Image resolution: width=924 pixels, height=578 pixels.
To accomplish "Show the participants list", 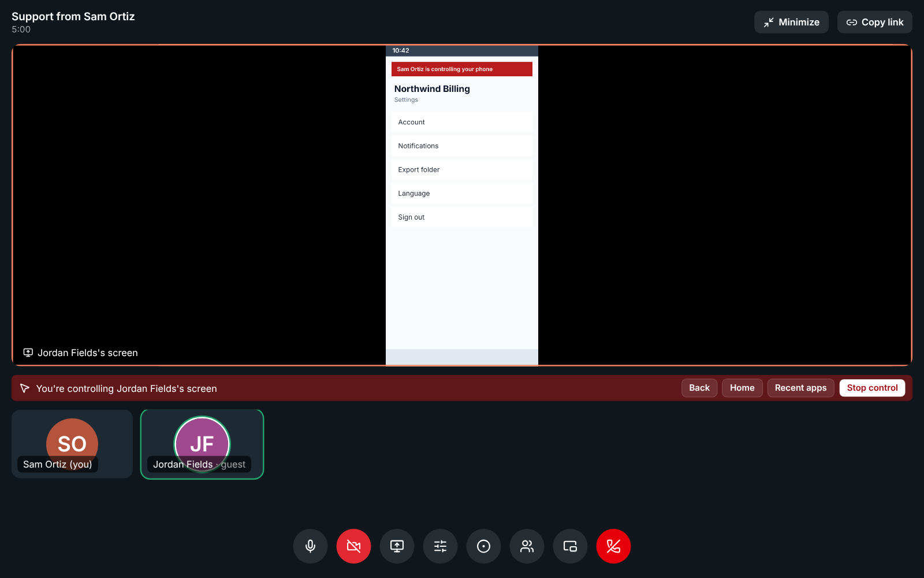I will pyautogui.click(x=527, y=546).
